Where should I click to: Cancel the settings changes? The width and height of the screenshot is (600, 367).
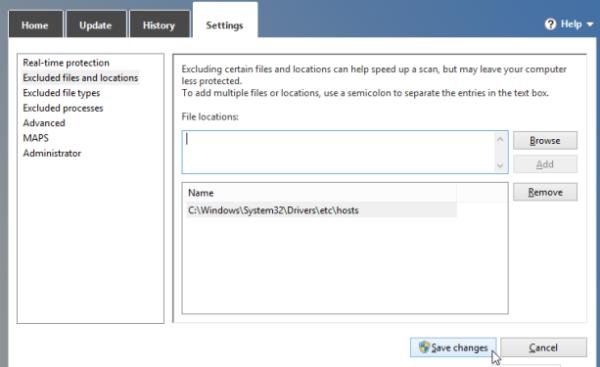coord(543,347)
